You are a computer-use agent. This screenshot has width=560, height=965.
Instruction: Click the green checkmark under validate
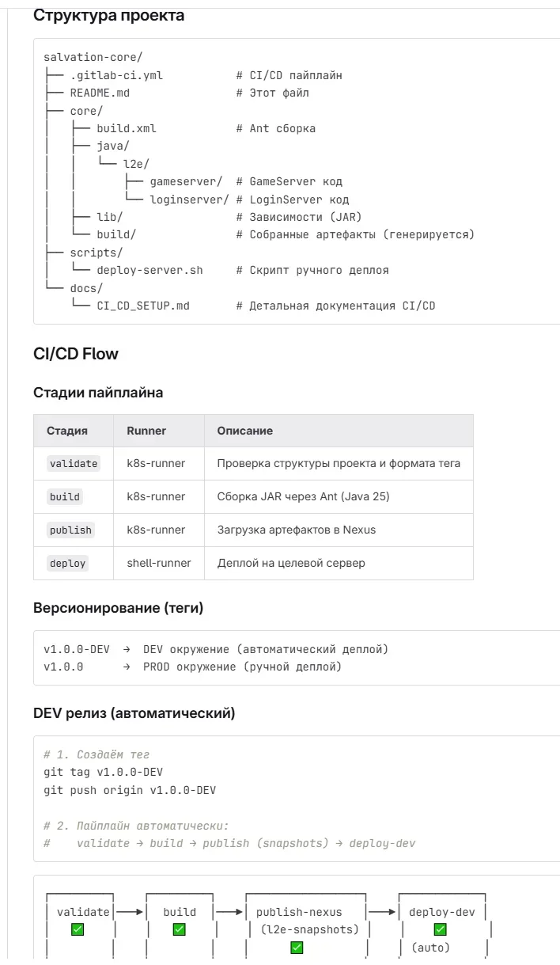pyautogui.click(x=77, y=929)
